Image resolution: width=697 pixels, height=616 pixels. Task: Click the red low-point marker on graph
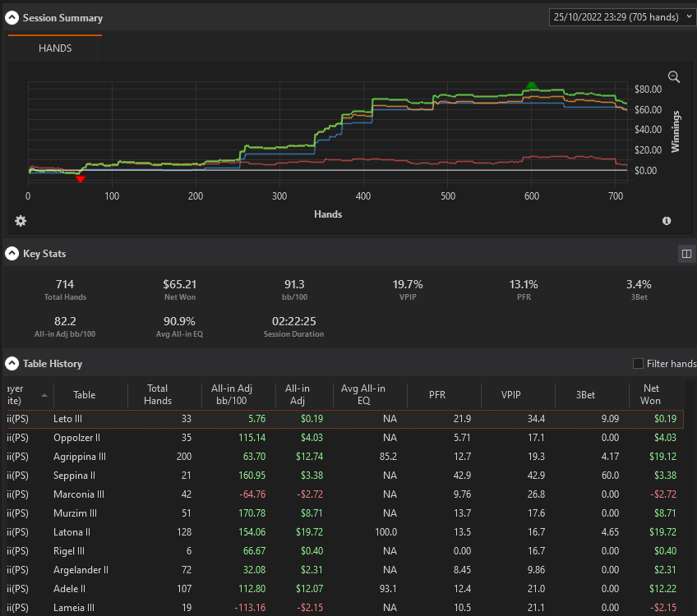tap(81, 179)
